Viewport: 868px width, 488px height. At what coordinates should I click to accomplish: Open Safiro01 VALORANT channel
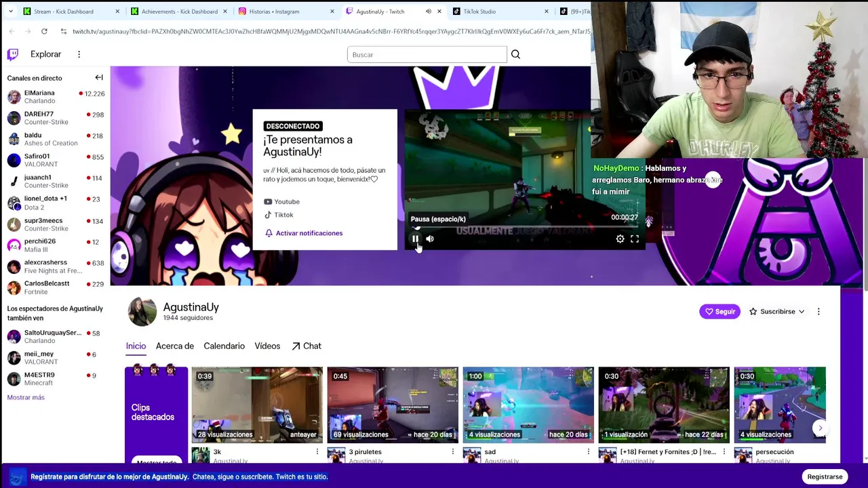[x=56, y=160]
